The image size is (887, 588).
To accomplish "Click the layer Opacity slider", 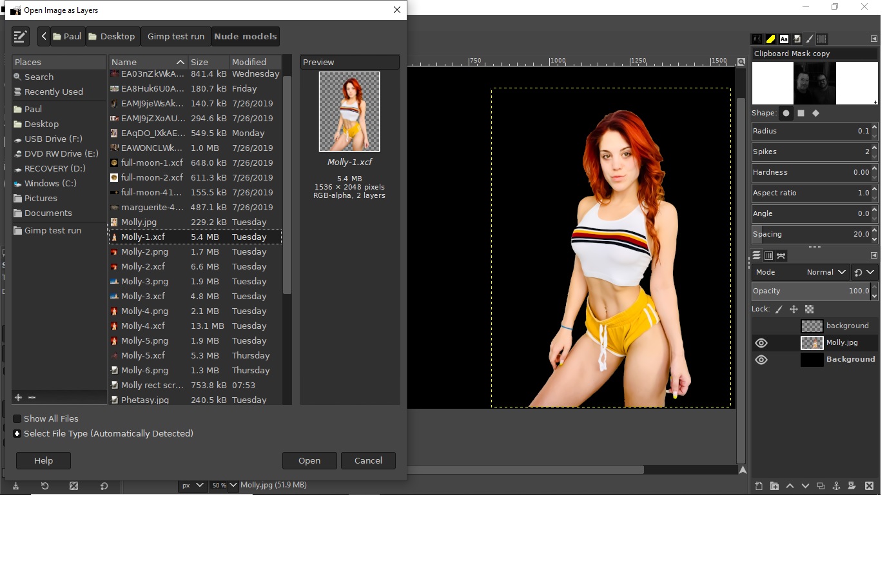I will (x=810, y=291).
